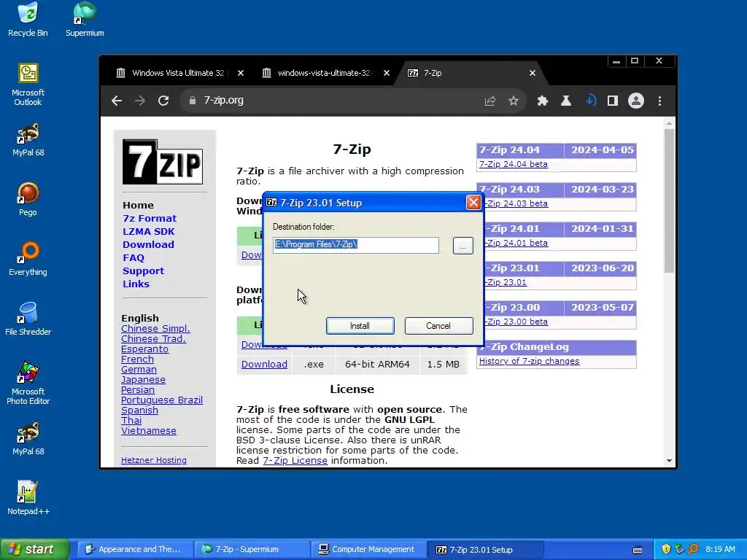Select the Pego desktop icon

pos(28,199)
